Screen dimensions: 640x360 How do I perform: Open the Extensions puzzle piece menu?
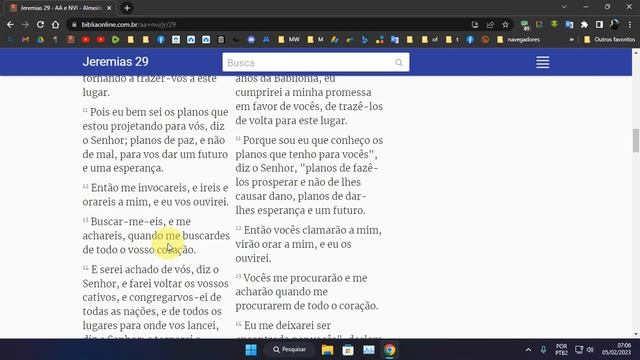[584, 24]
